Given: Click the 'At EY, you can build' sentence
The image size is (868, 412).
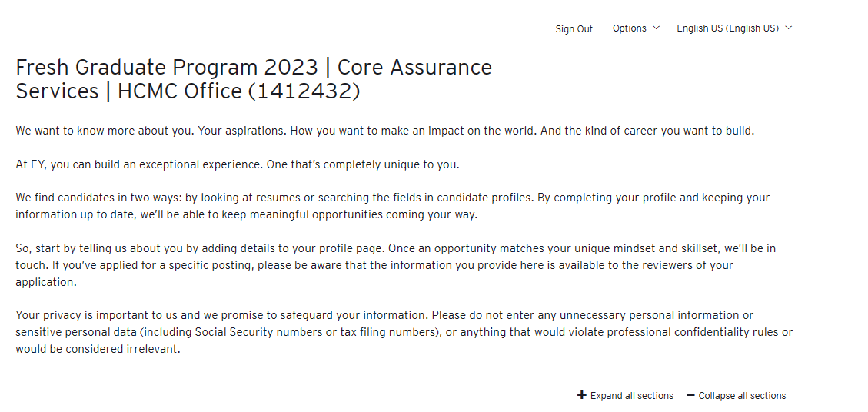Looking at the screenshot, I should click(x=238, y=165).
